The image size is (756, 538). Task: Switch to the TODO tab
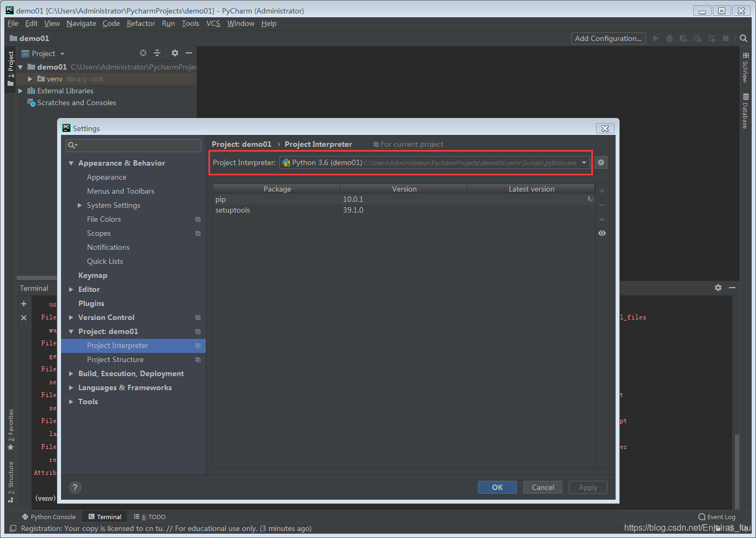(150, 517)
